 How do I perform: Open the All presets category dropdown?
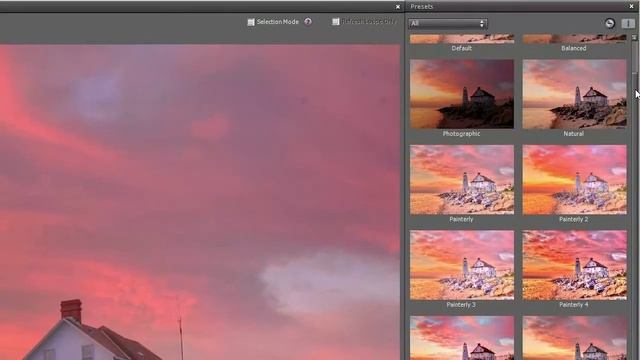click(448, 23)
